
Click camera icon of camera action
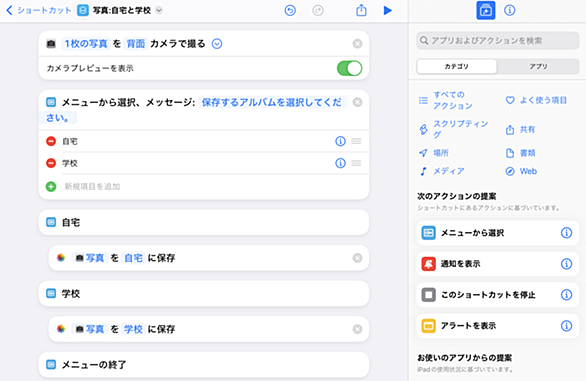pyautogui.click(x=51, y=44)
